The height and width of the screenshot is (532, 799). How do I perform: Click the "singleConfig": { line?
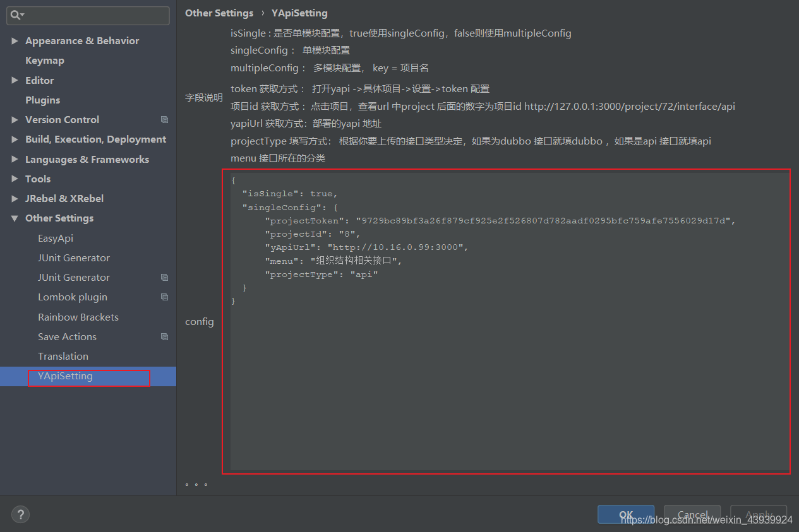click(x=290, y=207)
